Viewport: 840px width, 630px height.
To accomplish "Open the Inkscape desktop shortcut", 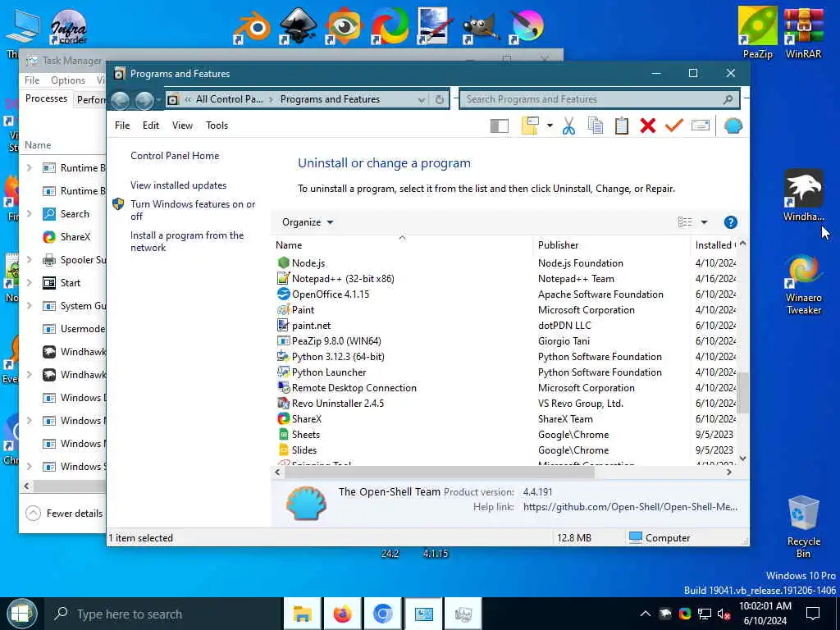I will (298, 25).
